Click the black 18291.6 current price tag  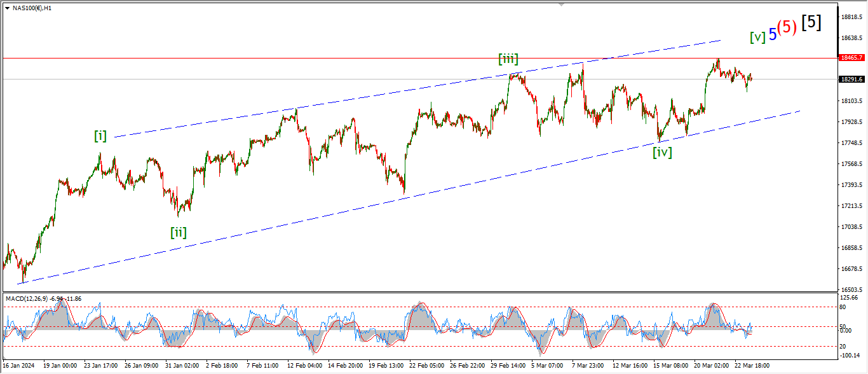[851, 80]
